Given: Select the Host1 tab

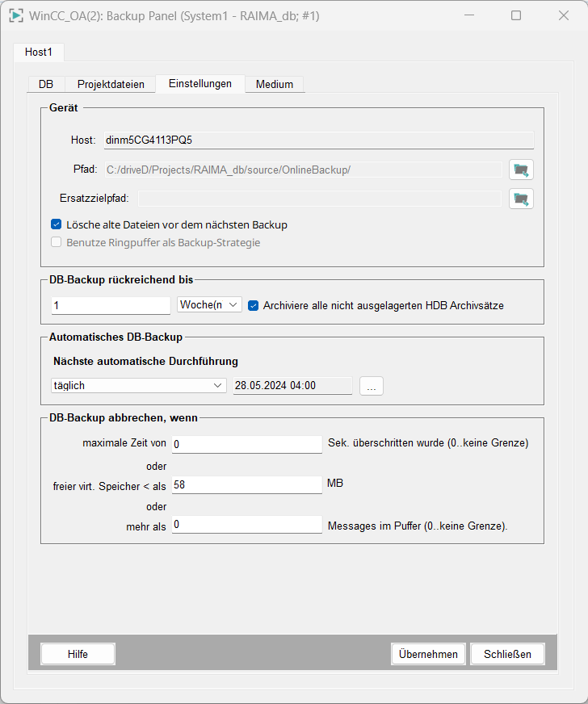Looking at the screenshot, I should point(39,52).
